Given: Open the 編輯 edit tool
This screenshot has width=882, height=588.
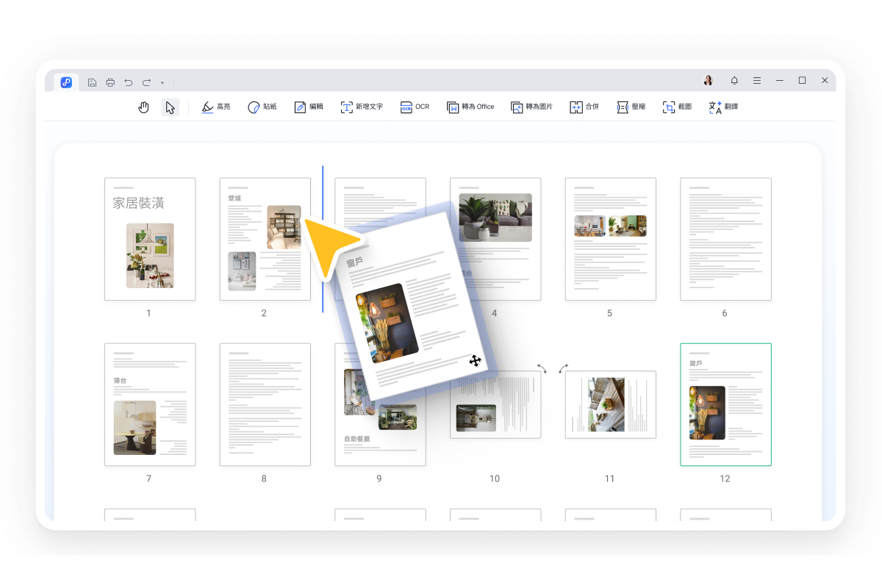Looking at the screenshot, I should coord(309,107).
